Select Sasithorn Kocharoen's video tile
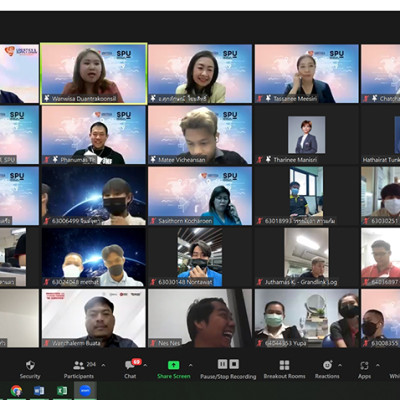 click(200, 196)
